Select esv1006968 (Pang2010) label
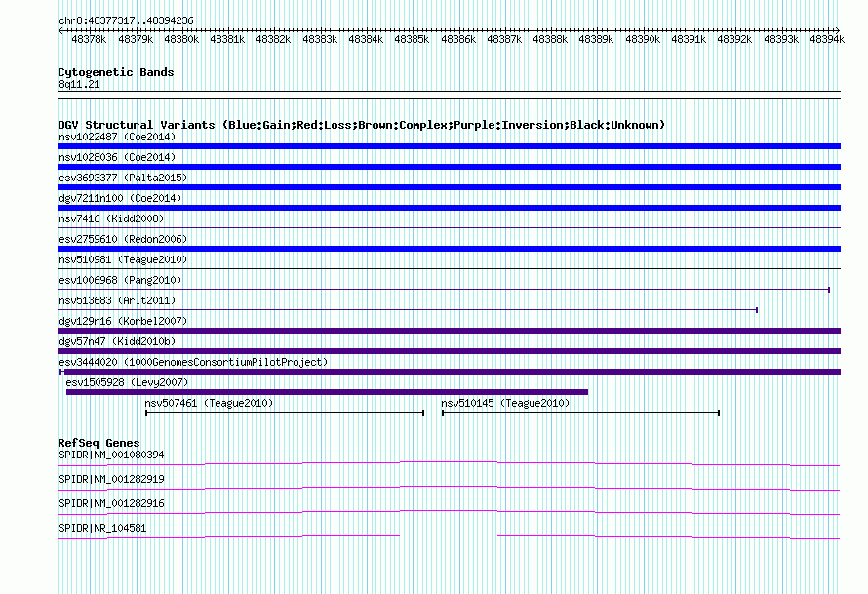This screenshot has width=868, height=594. (120, 280)
